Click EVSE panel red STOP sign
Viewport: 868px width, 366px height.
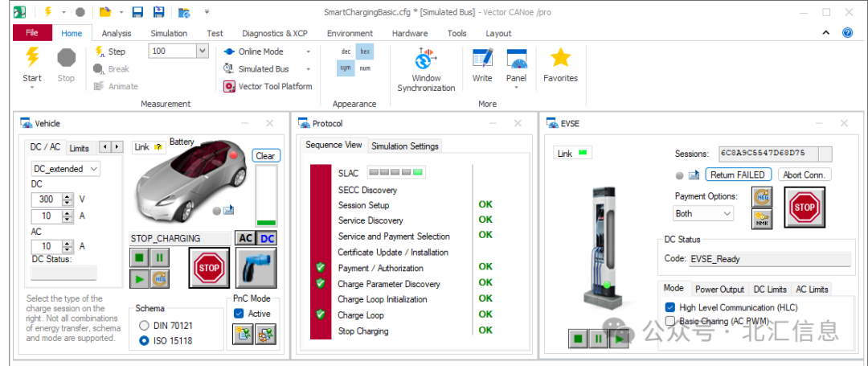click(805, 207)
